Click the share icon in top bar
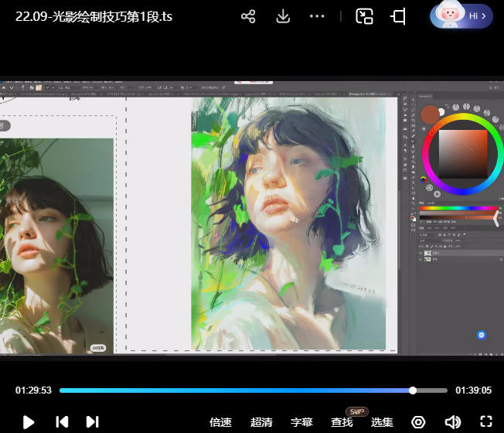Image resolution: width=504 pixels, height=433 pixels. 248,16
